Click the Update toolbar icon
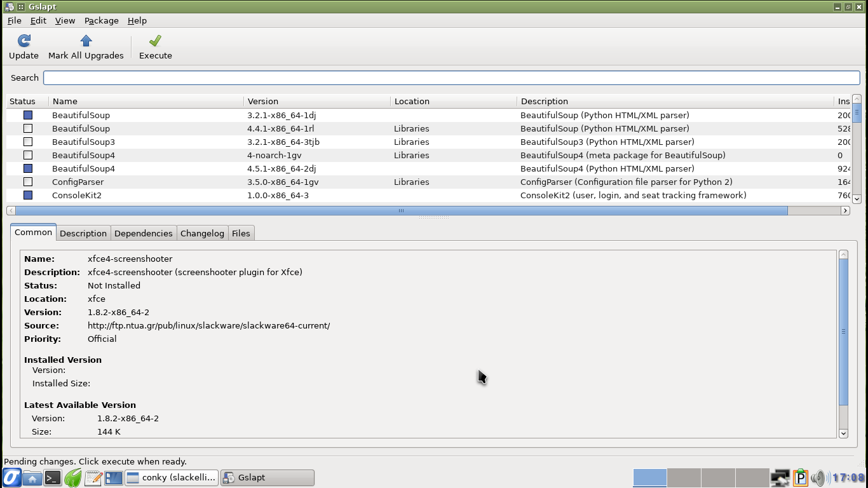 coord(24,41)
